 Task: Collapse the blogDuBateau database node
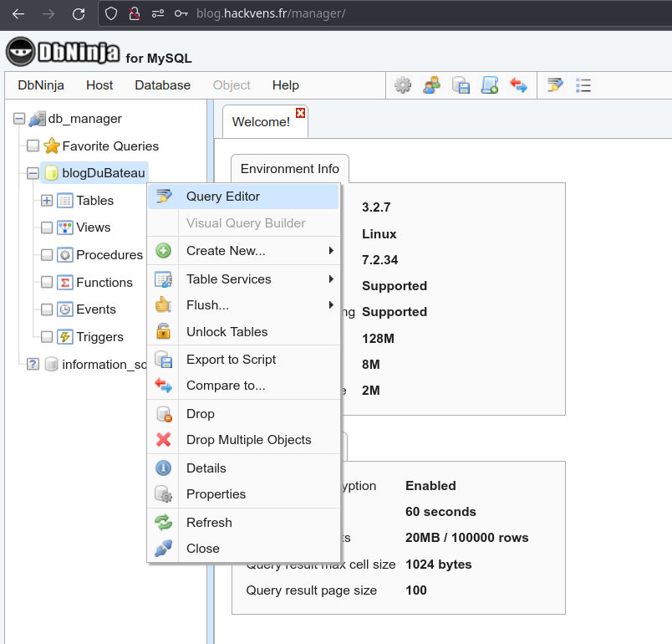pos(33,173)
